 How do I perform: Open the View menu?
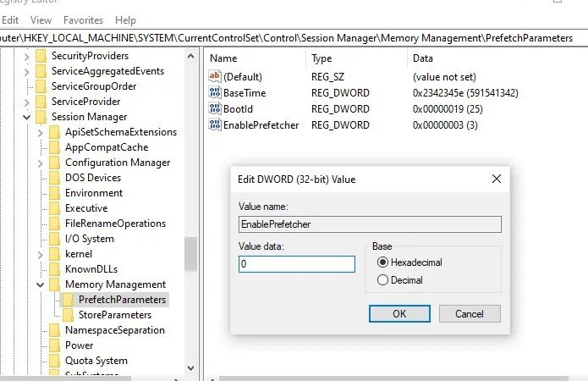tap(41, 19)
